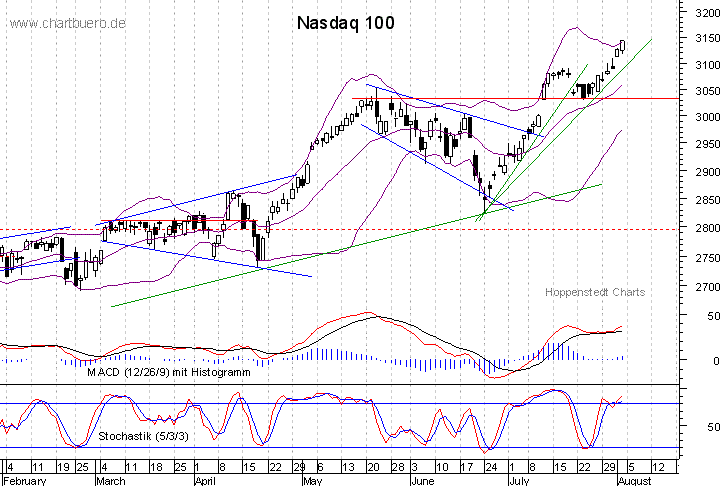This screenshot has height=486, width=723.
Task: Click the "June" month label
Action: [422, 481]
